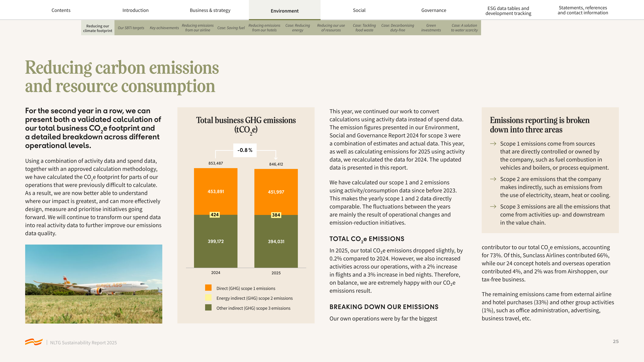
Task: Go to Reducing emissions from our airline
Action: [x=198, y=28]
